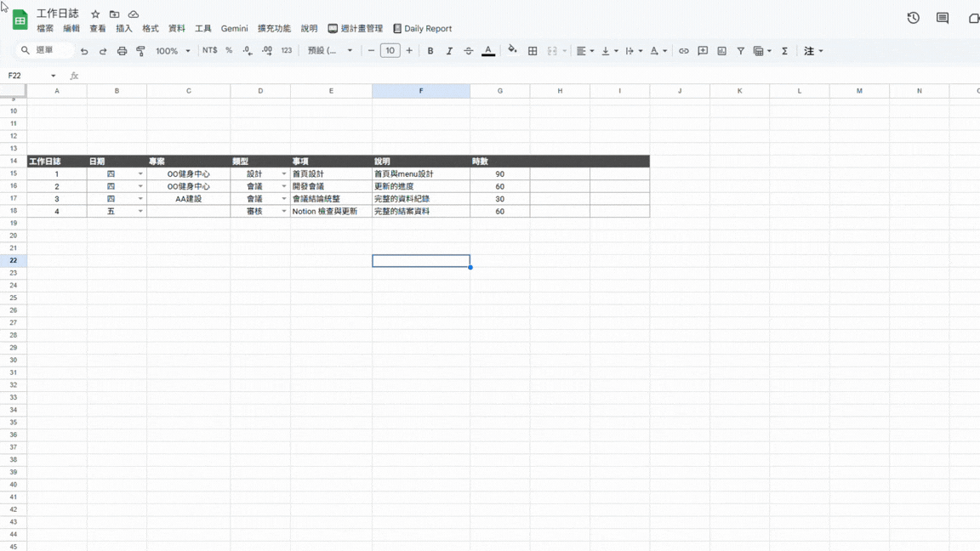Open the borders tool

pos(533,51)
